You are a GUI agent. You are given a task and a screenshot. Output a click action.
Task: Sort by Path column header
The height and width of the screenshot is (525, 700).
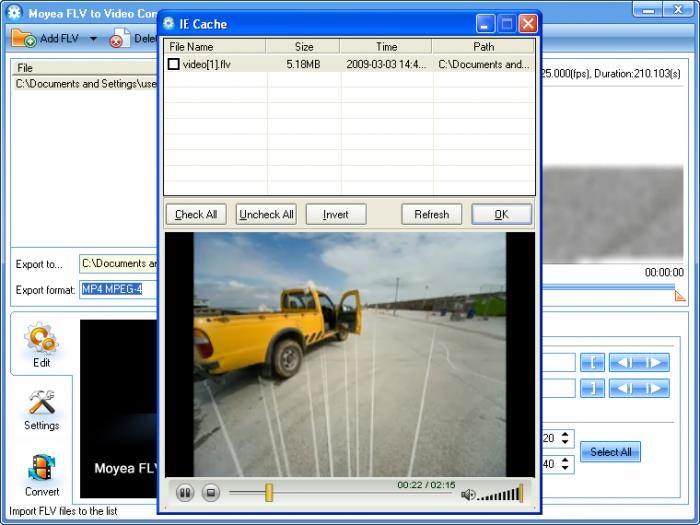pyautogui.click(x=483, y=46)
